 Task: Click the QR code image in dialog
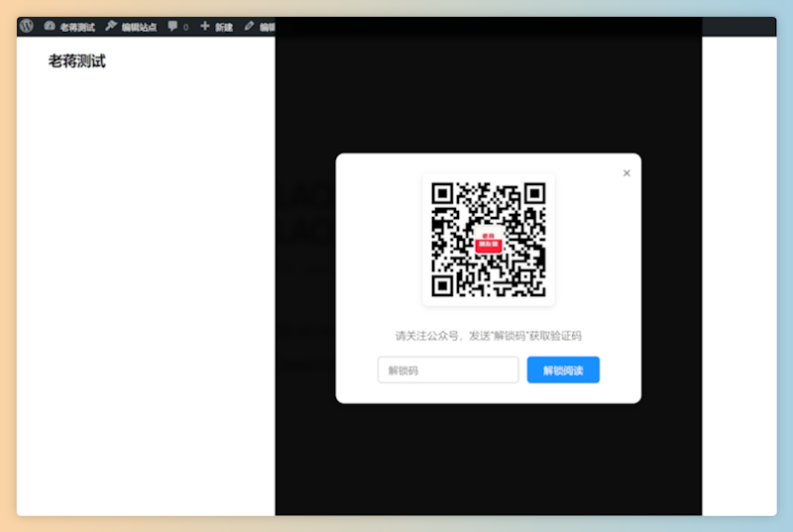point(489,240)
